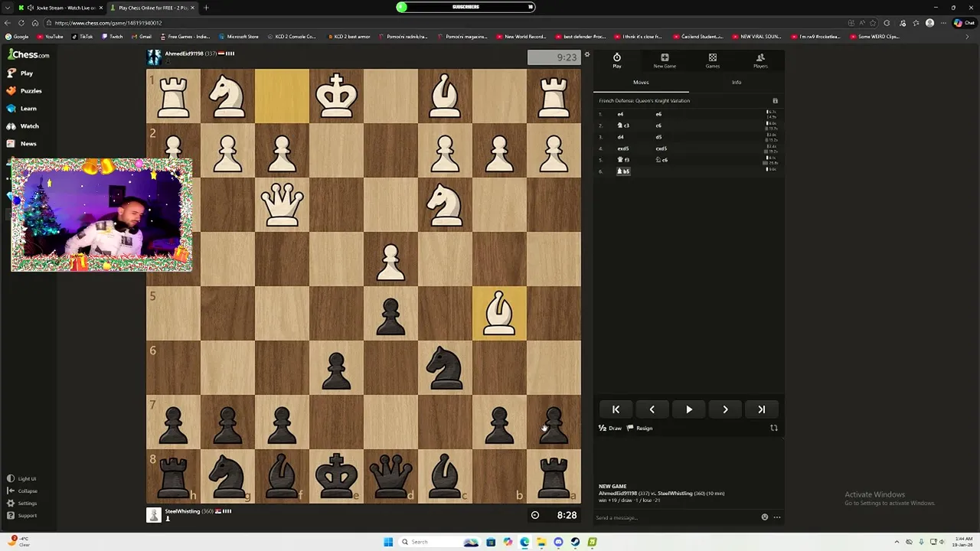Select the Players tab
Image resolution: width=980 pixels, height=551 pixels.
click(760, 60)
